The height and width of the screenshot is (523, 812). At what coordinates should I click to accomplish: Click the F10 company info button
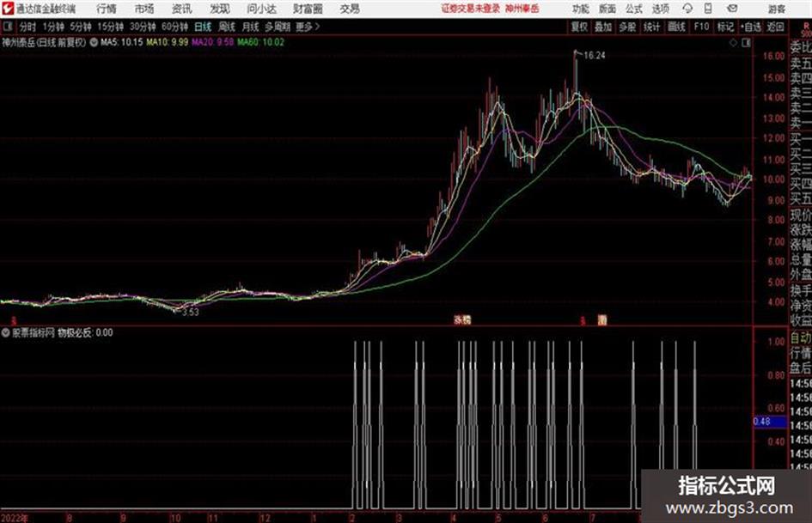click(701, 27)
